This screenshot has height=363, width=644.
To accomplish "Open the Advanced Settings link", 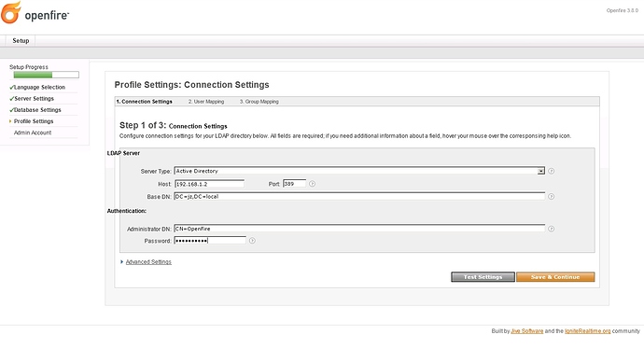I will 148,262.
